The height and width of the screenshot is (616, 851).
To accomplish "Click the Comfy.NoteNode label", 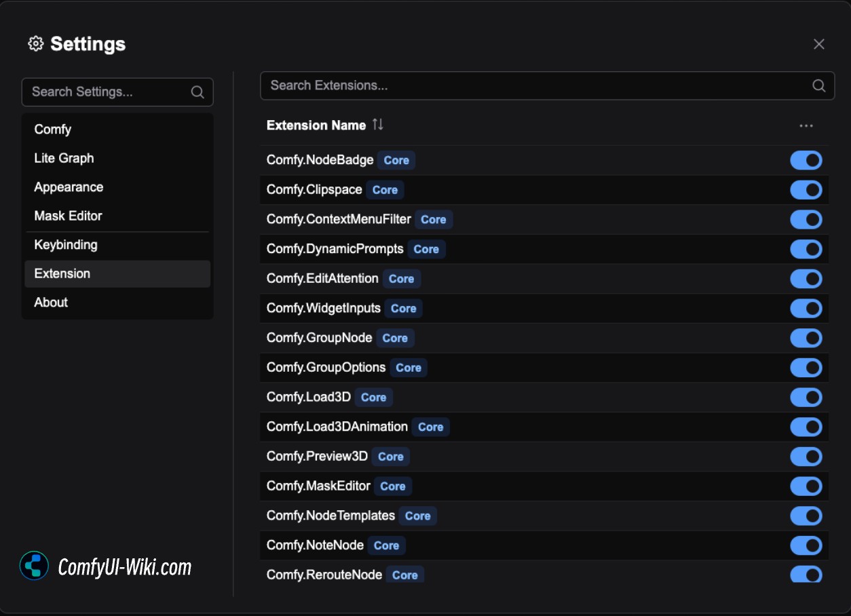I will click(x=315, y=545).
